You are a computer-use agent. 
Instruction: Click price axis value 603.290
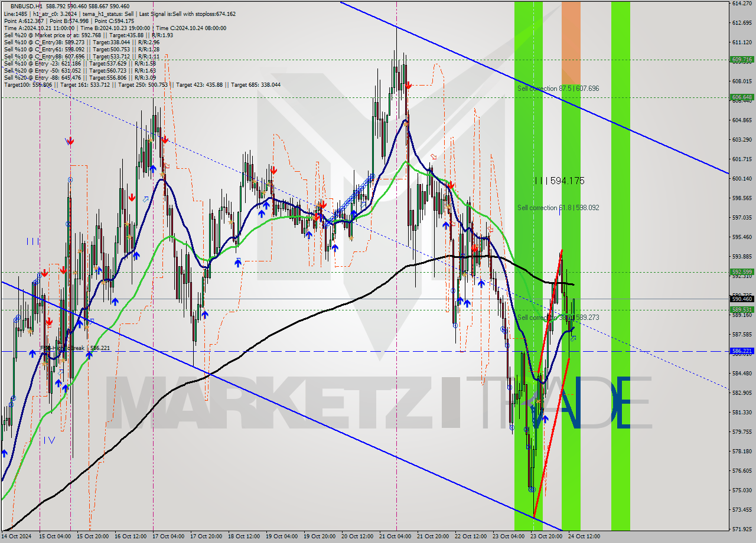tap(742, 140)
